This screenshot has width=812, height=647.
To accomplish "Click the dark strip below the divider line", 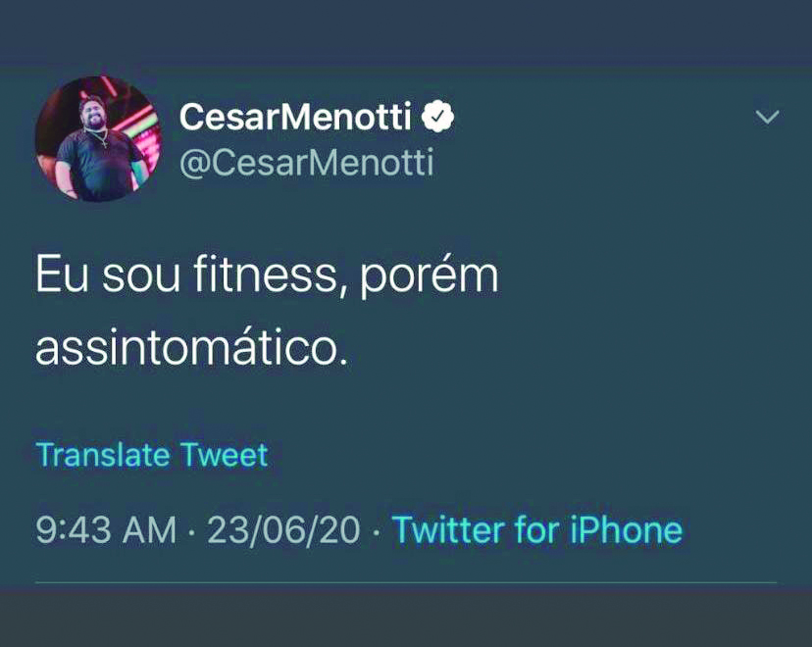I will click(406, 618).
